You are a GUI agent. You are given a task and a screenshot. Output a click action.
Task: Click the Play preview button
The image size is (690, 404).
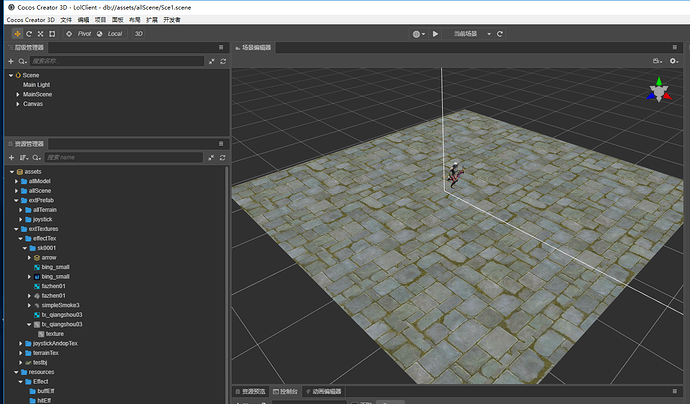[x=435, y=34]
